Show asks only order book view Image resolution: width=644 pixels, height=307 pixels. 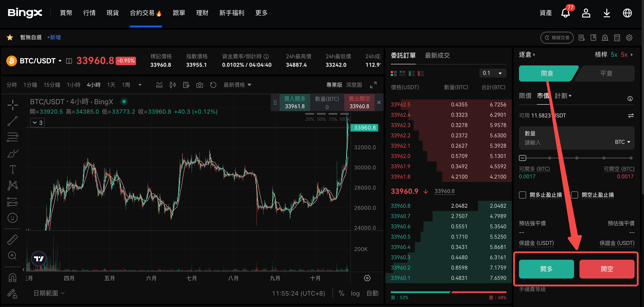pos(421,74)
